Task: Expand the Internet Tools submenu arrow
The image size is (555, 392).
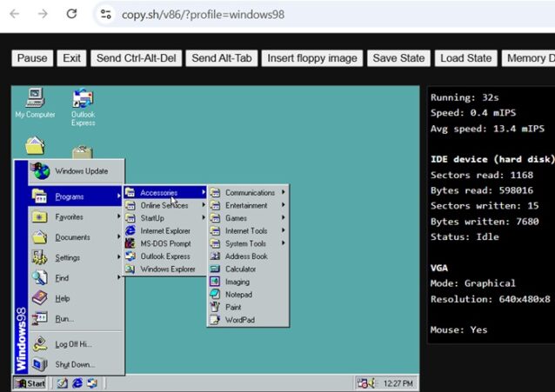Action: [x=284, y=230]
